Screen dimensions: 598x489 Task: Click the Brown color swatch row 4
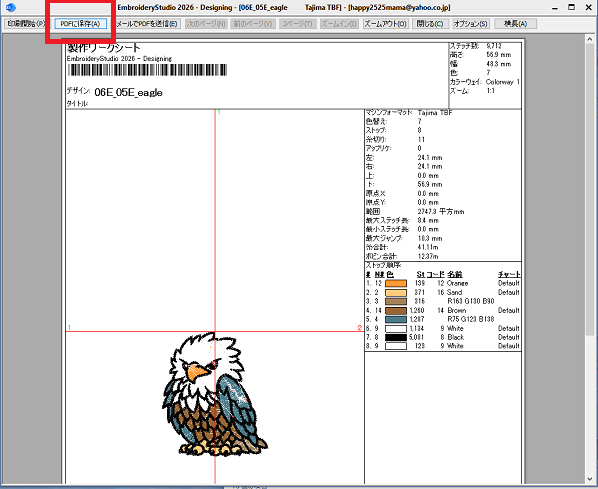(x=396, y=310)
